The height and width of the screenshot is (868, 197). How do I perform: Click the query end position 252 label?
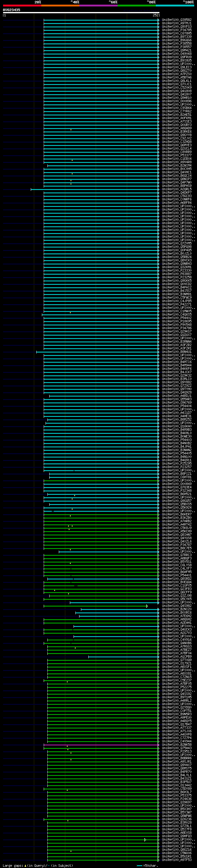[x=155, y=15]
